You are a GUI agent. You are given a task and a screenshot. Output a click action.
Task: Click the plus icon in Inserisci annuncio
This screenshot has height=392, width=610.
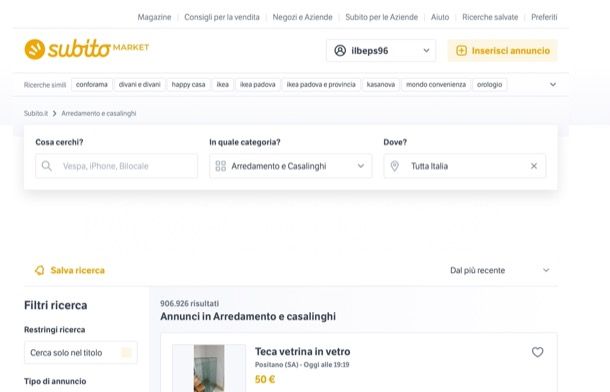461,51
